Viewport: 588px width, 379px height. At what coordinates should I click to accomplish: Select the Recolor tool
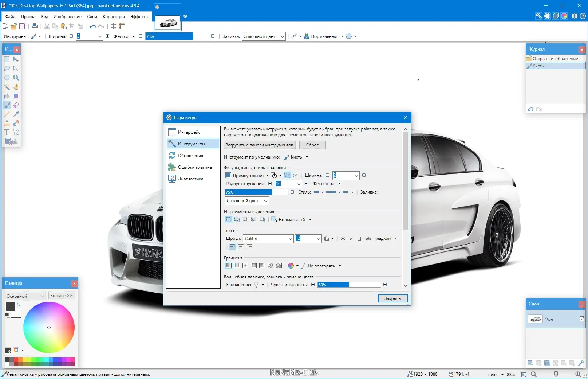(16, 123)
